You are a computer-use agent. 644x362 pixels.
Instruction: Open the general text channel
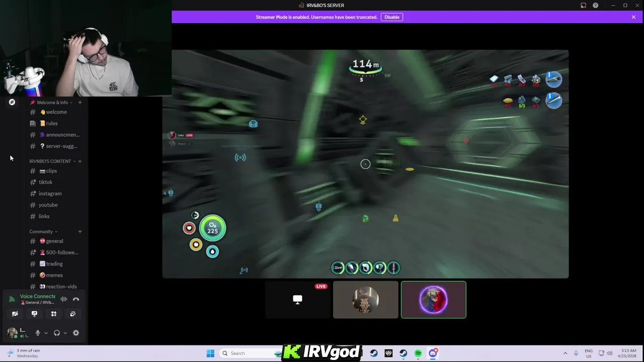pyautogui.click(x=55, y=241)
